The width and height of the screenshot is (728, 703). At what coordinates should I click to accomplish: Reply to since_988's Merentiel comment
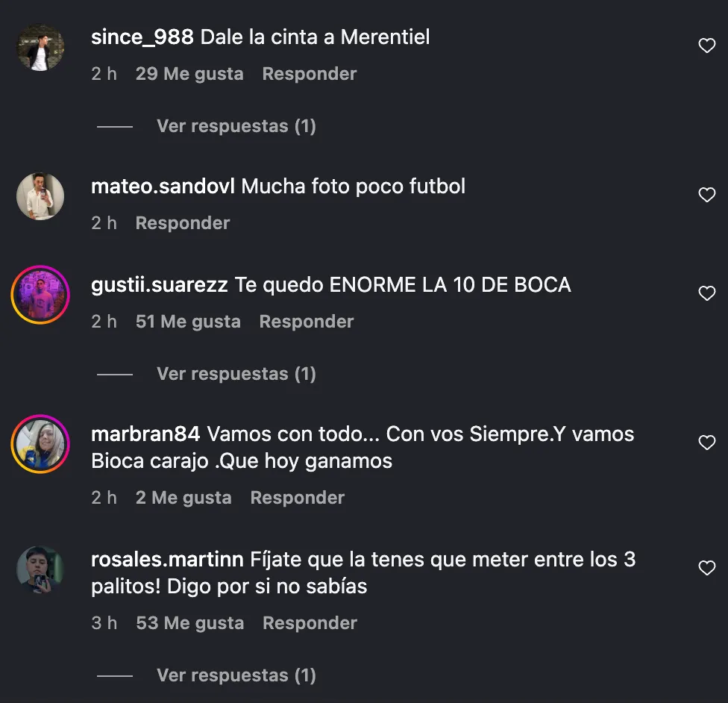(x=310, y=74)
